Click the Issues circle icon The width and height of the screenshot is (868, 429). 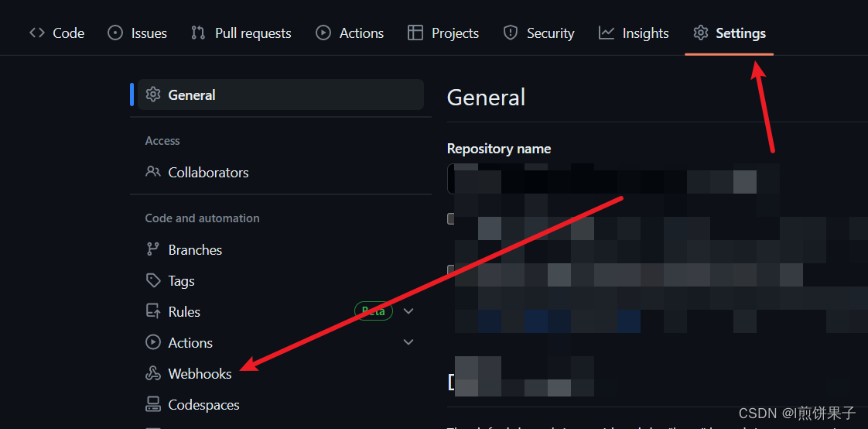tap(115, 33)
